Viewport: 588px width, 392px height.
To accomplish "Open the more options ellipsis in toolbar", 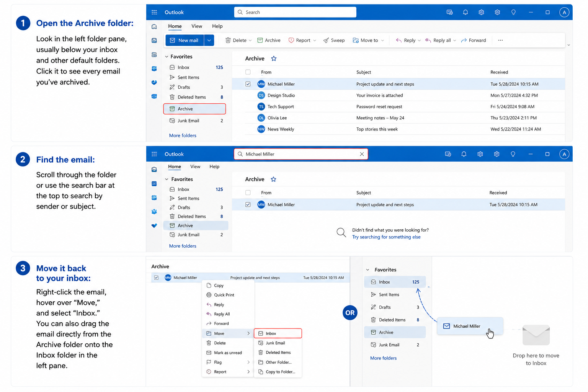I will (500, 40).
